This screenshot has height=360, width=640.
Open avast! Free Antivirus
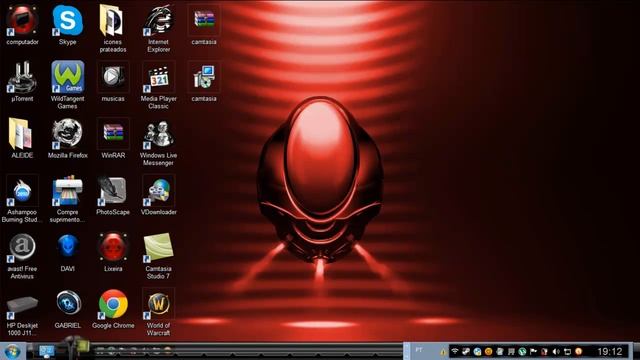click(x=22, y=255)
